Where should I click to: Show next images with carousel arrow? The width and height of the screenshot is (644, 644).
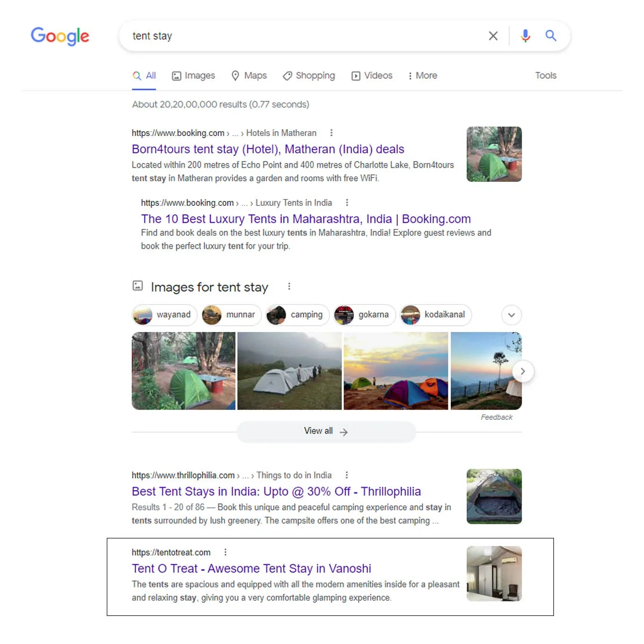click(522, 371)
